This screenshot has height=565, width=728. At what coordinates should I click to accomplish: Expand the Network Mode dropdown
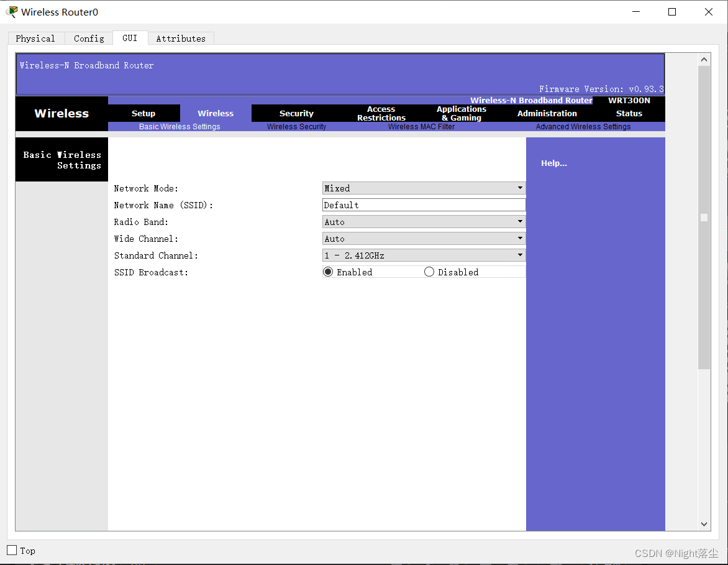tap(424, 188)
